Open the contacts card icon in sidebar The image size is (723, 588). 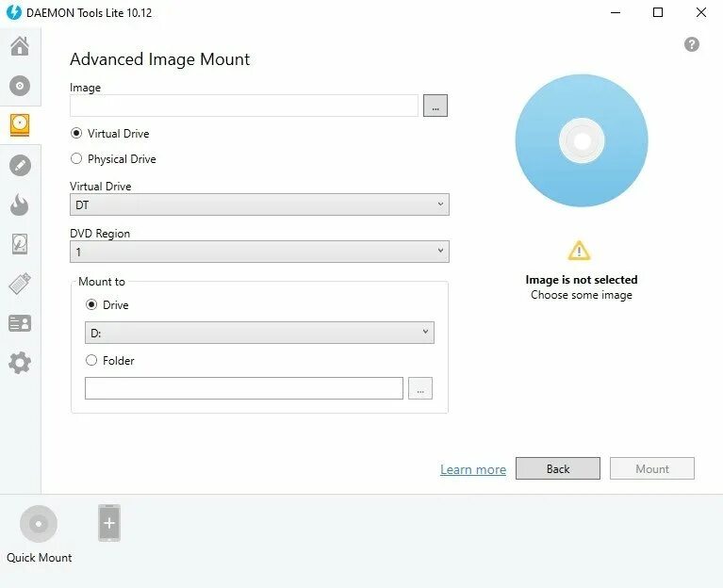(20, 323)
